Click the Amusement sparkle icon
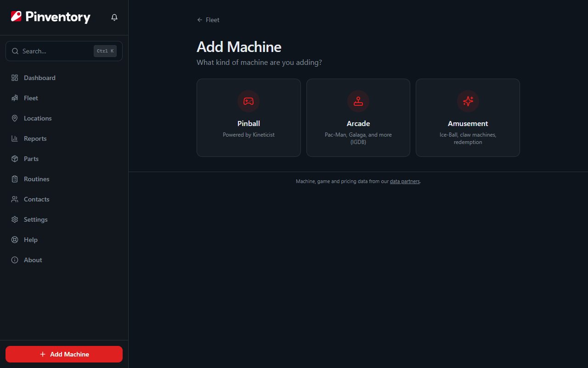The width and height of the screenshot is (588, 368). [x=468, y=101]
